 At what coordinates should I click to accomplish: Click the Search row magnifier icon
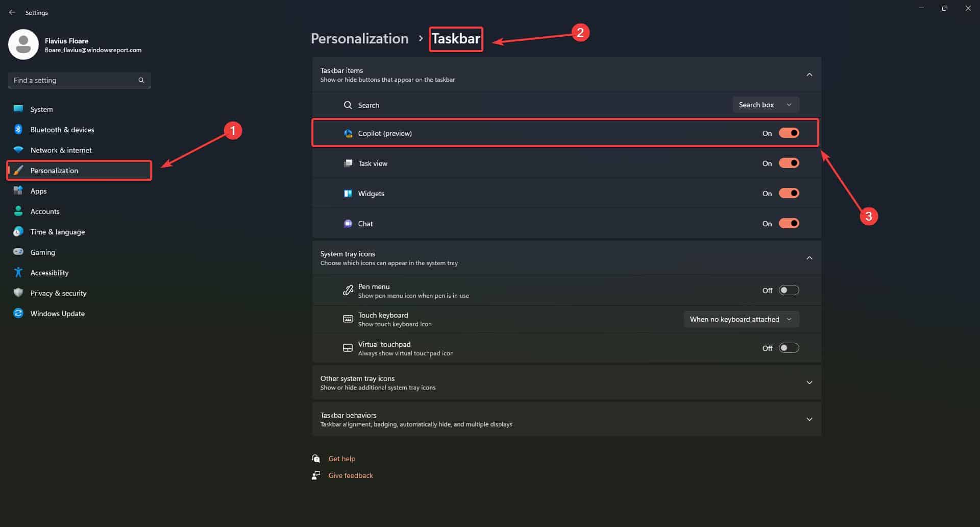click(348, 105)
